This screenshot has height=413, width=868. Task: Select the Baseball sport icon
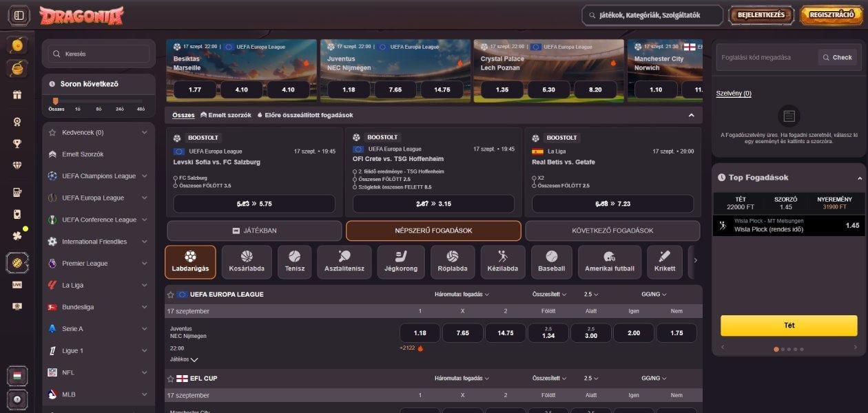click(x=551, y=262)
